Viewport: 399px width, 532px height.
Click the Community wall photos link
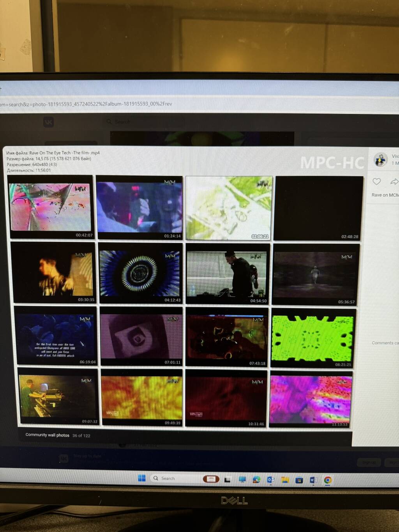pos(47,435)
